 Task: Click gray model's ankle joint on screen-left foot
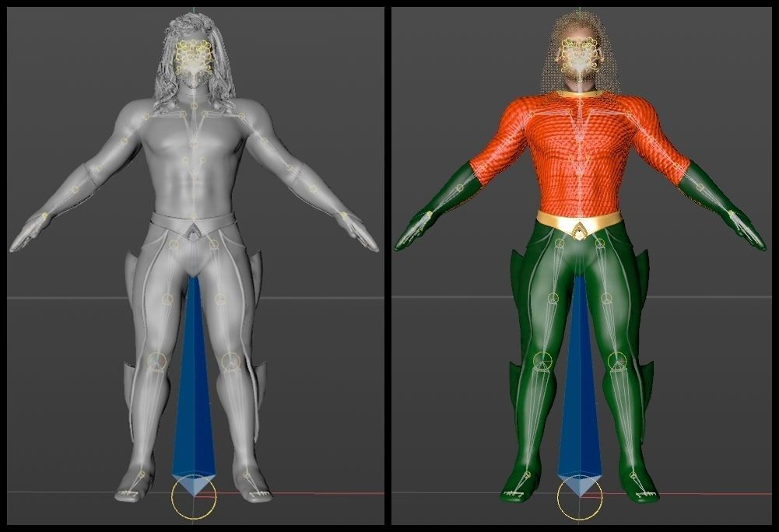[142, 474]
